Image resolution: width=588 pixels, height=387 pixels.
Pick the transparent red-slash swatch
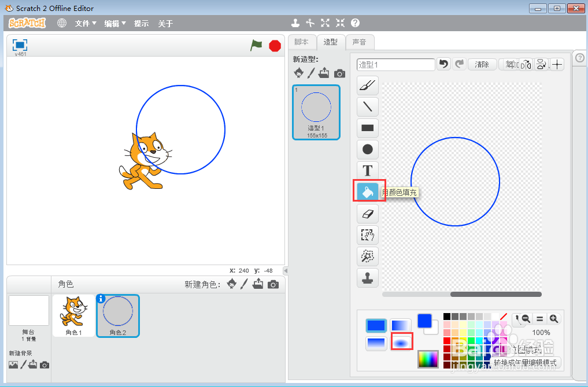click(503, 317)
